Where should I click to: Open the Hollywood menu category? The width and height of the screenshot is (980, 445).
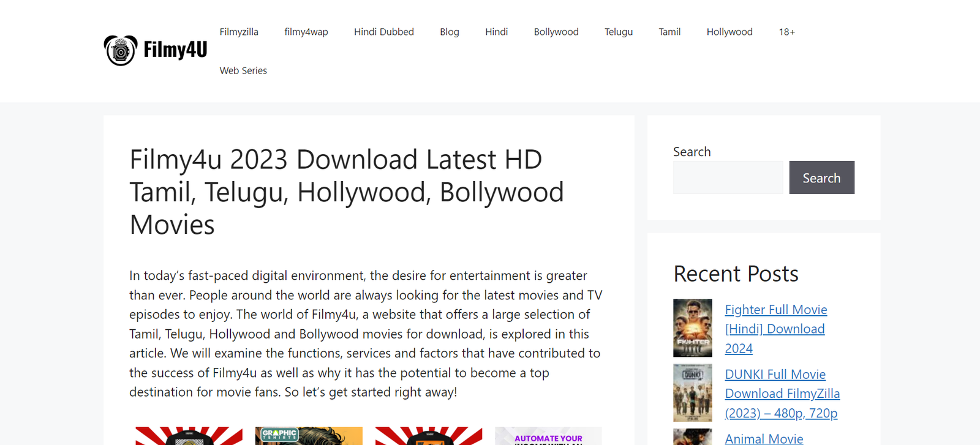click(x=729, y=32)
